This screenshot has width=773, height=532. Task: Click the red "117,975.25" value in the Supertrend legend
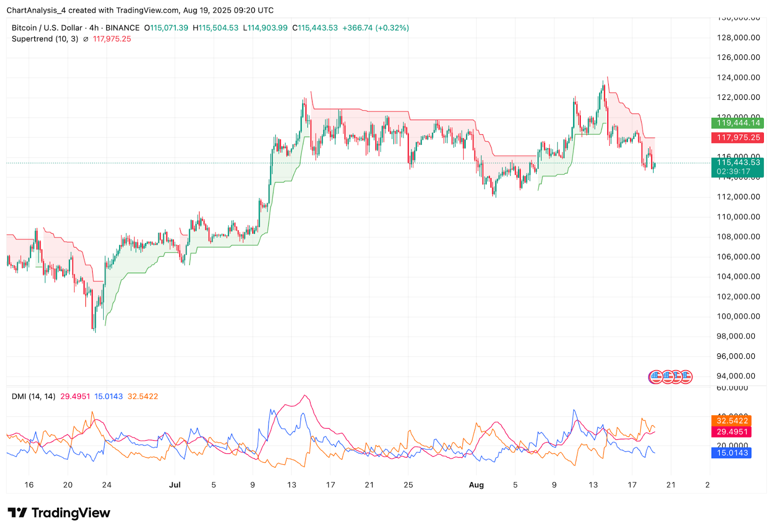(112, 39)
